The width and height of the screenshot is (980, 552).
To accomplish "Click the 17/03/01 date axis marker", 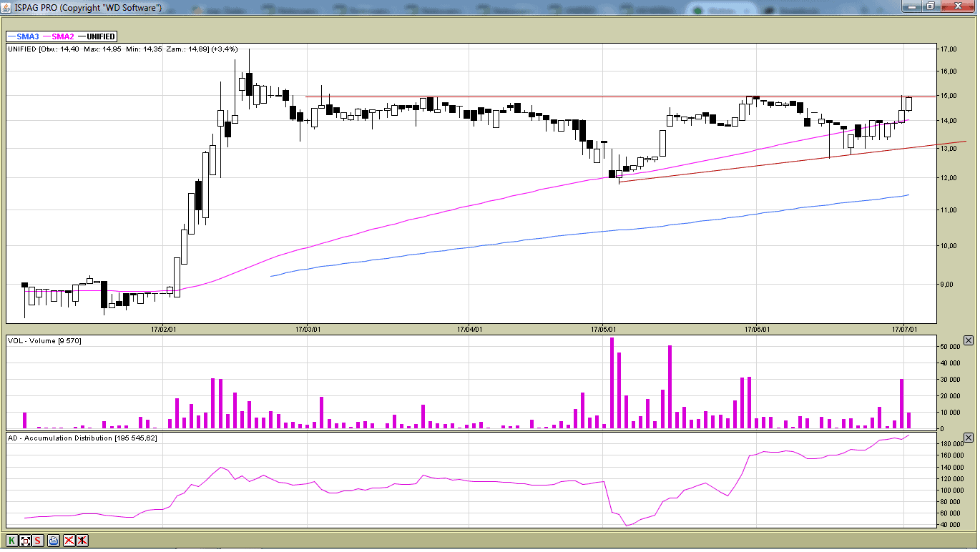I will pyautogui.click(x=308, y=330).
